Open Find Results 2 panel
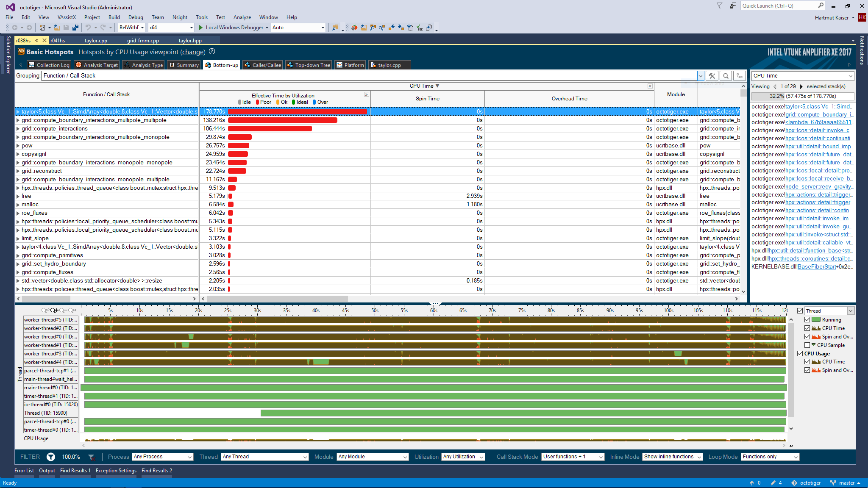 pos(157,471)
